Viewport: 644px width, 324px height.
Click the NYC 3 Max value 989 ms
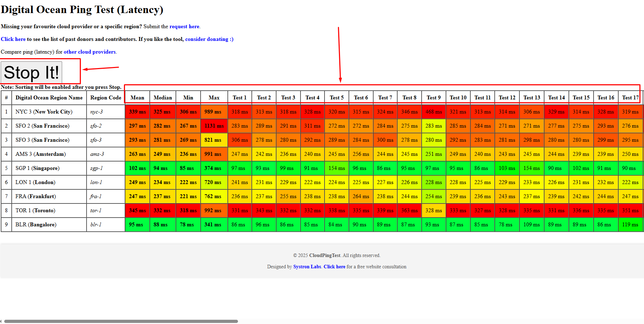[x=214, y=112]
